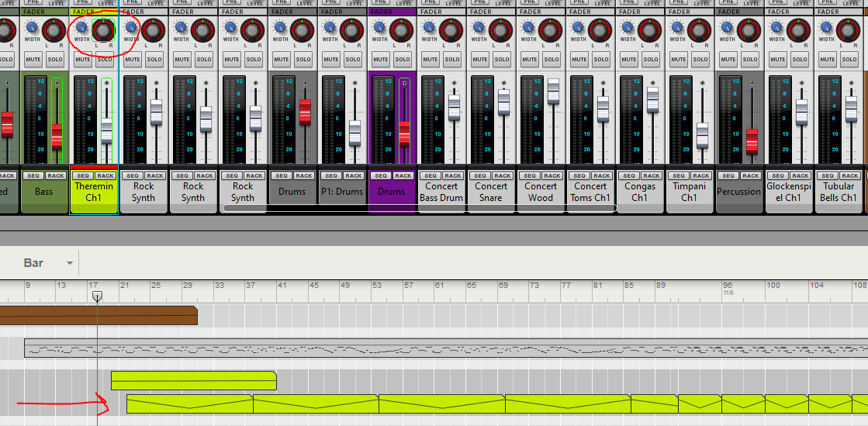
Task: Open the rack for Congas Ch1
Action: pyautogui.click(x=651, y=176)
